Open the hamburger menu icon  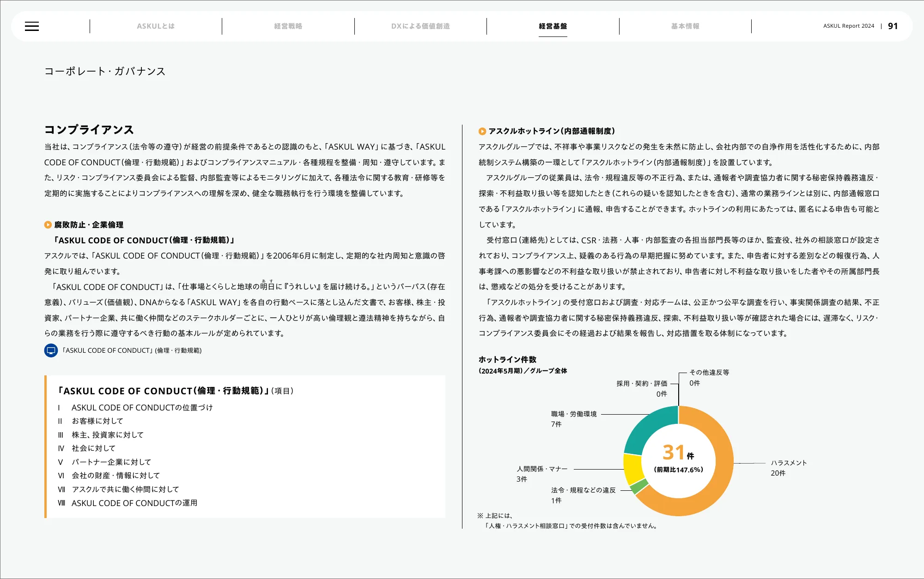(x=32, y=26)
